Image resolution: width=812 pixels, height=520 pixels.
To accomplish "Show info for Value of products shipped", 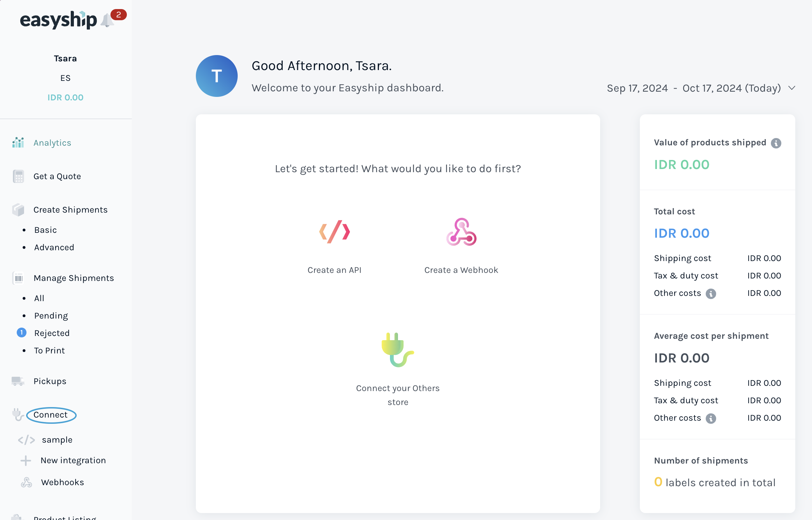I will coord(776,143).
